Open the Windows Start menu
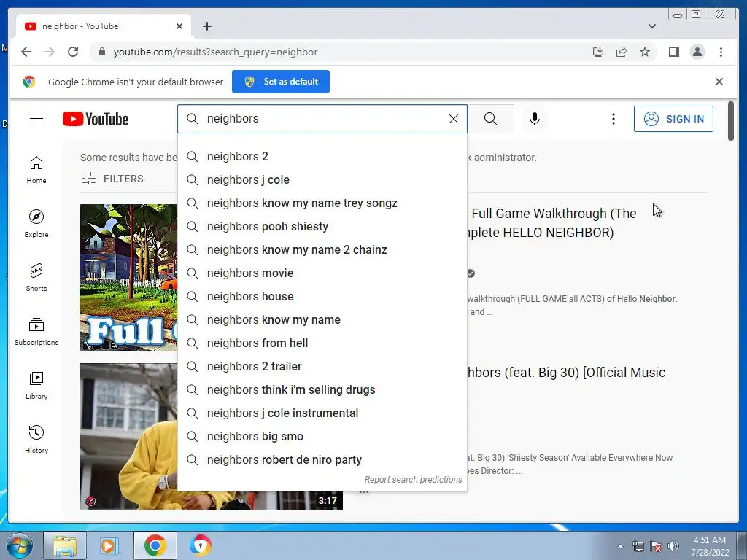 tap(19, 545)
